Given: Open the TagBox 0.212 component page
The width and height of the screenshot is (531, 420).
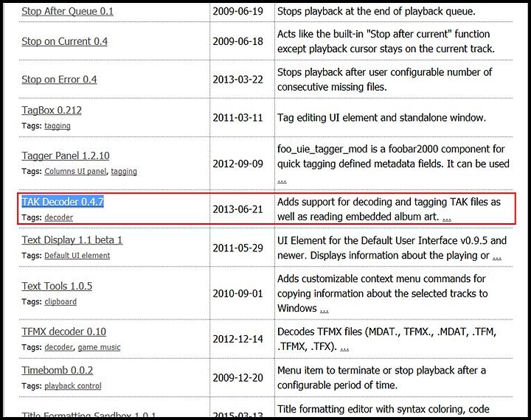Looking at the screenshot, I should (52, 111).
